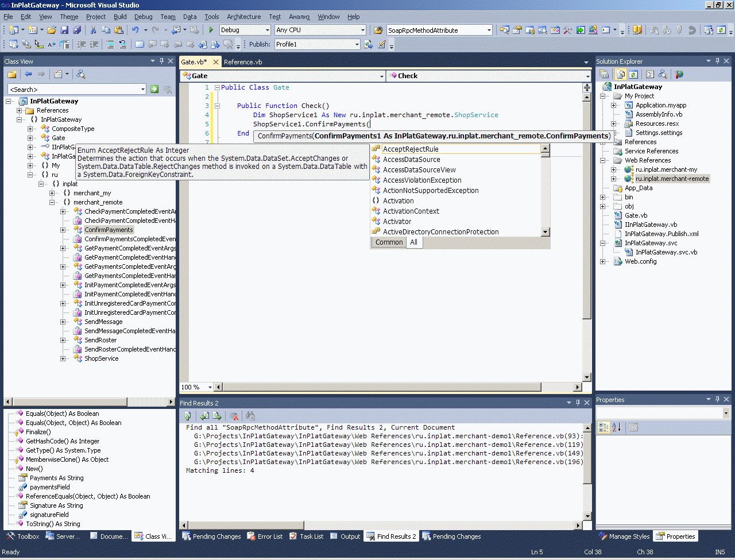
Task: Choose Activator in the IntelliSense list
Action: [397, 222]
